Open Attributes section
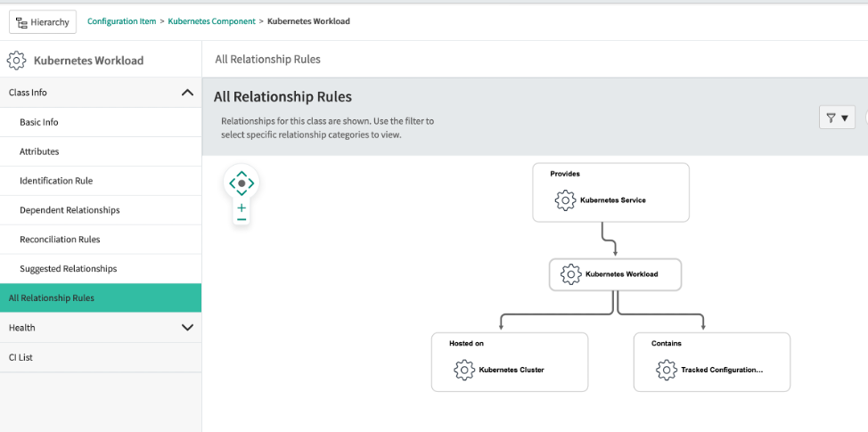Image resolution: width=868 pixels, height=432 pixels. point(101,151)
